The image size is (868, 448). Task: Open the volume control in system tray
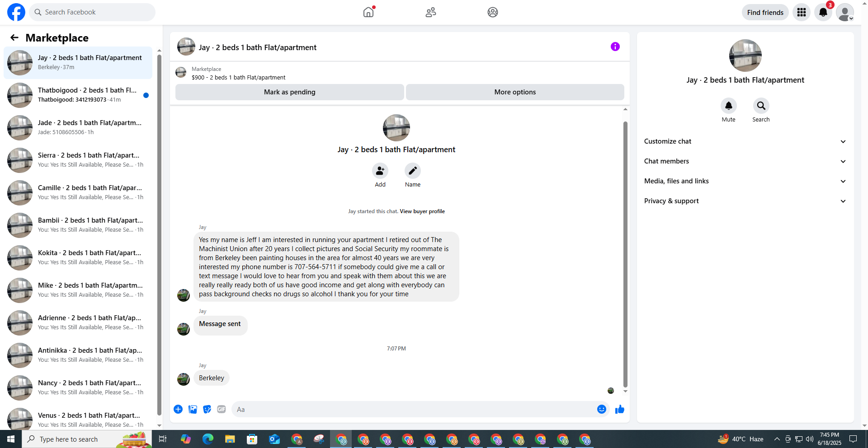click(810, 439)
